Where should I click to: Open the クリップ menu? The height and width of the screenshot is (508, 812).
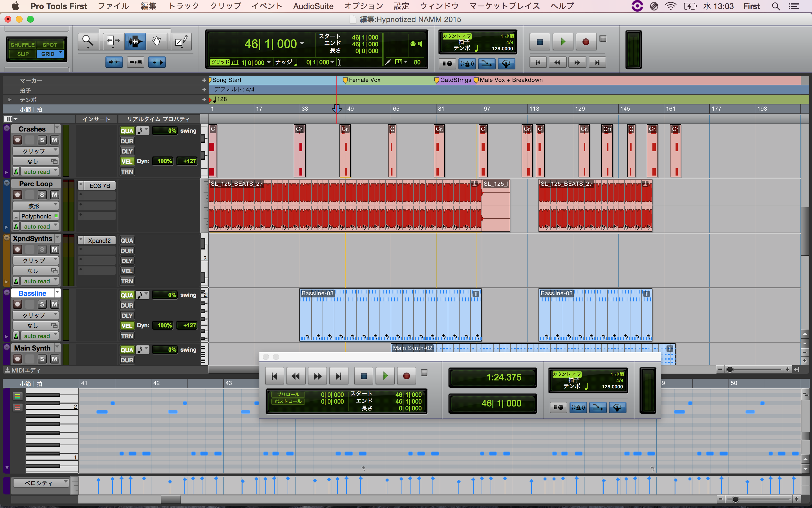coord(226,6)
